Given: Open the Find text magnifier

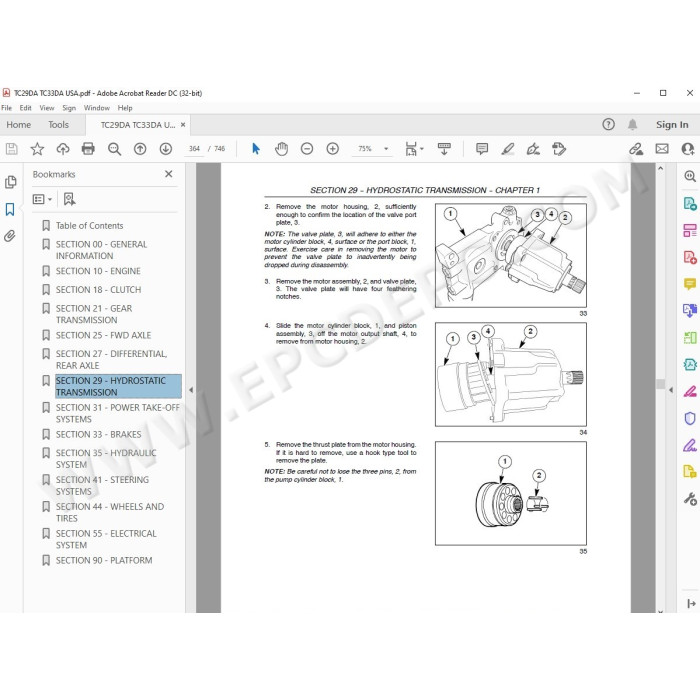Looking at the screenshot, I should click(114, 149).
